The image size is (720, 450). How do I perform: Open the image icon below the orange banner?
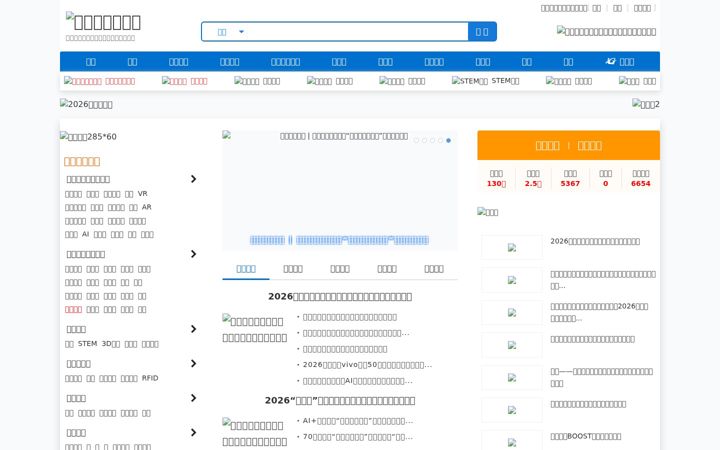click(487, 212)
